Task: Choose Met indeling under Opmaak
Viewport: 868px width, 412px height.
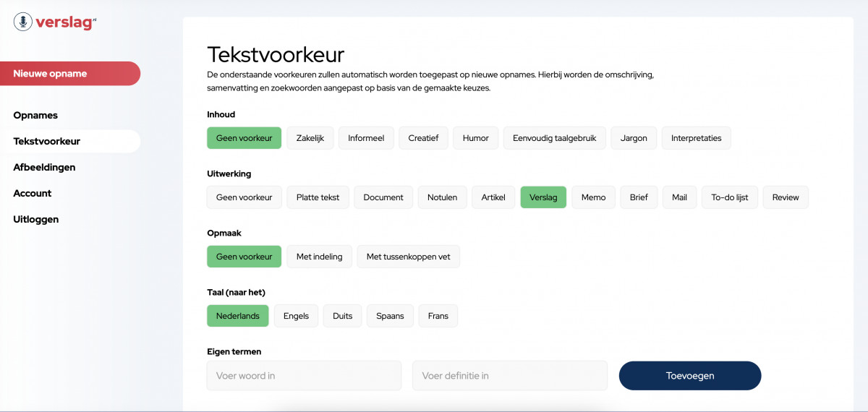Action: [319, 257]
